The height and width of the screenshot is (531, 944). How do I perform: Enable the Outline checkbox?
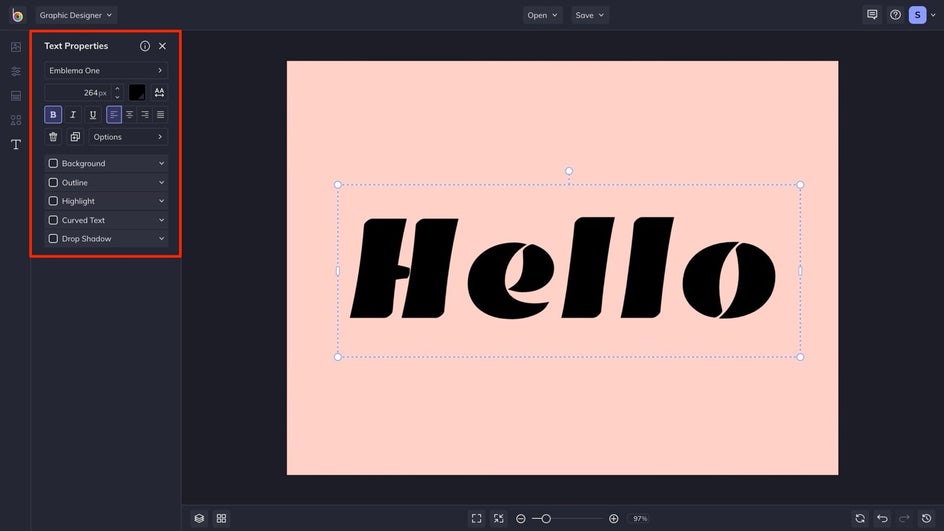pos(53,182)
